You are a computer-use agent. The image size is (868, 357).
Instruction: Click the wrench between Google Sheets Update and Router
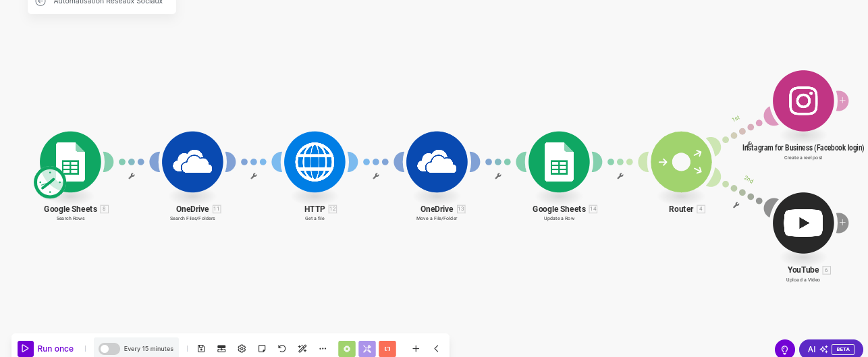click(620, 176)
